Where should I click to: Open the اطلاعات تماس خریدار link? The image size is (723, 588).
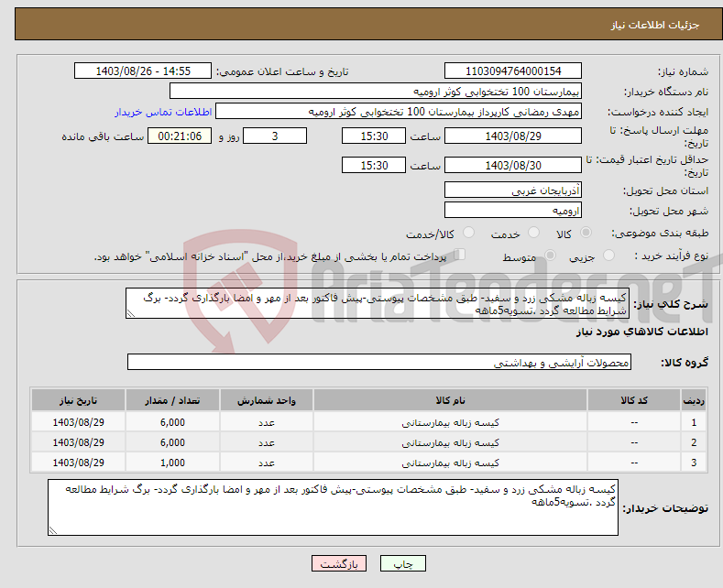tap(163, 112)
